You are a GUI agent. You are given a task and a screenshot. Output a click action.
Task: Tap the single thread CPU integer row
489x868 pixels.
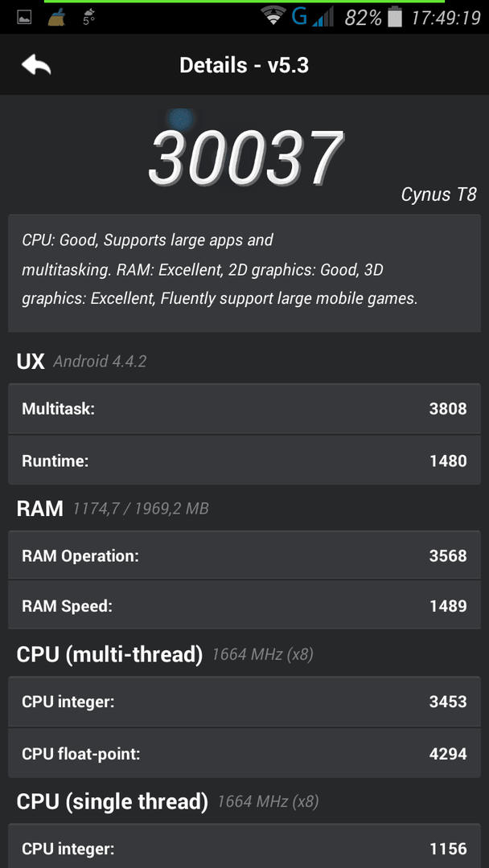tap(244, 847)
